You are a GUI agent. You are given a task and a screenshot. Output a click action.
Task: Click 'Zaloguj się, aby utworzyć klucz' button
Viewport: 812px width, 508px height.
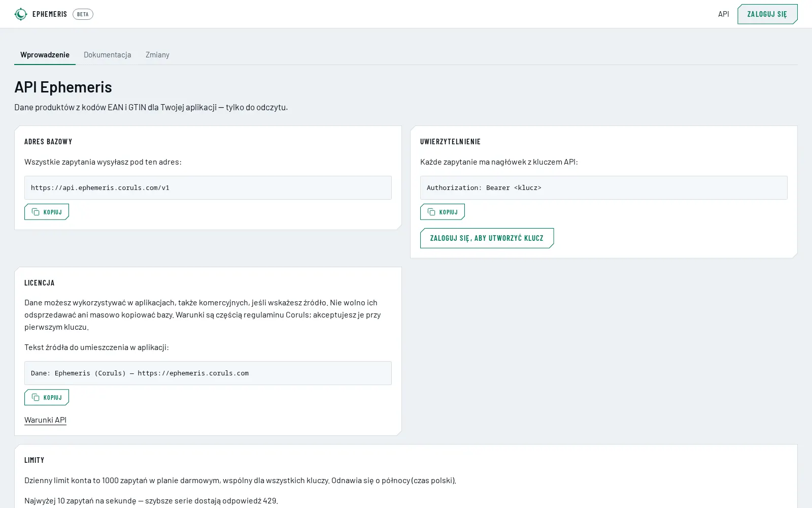[x=487, y=238]
